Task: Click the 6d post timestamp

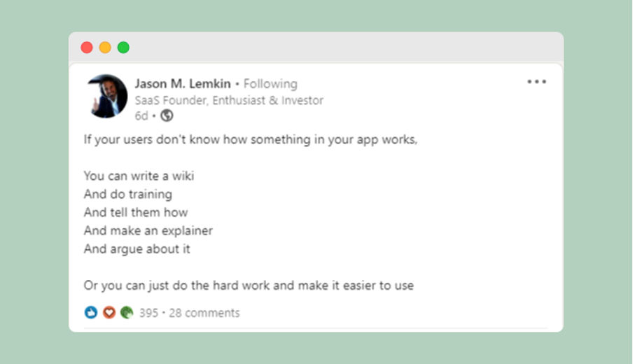Action: tap(141, 116)
